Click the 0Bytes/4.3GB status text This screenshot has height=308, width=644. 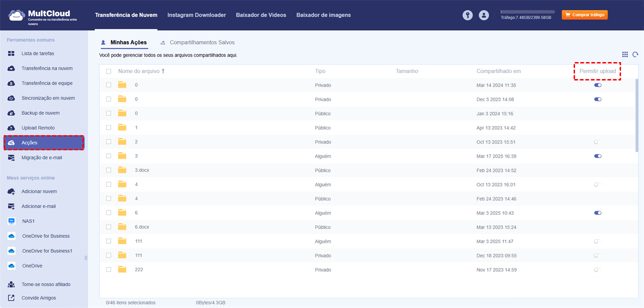211,302
